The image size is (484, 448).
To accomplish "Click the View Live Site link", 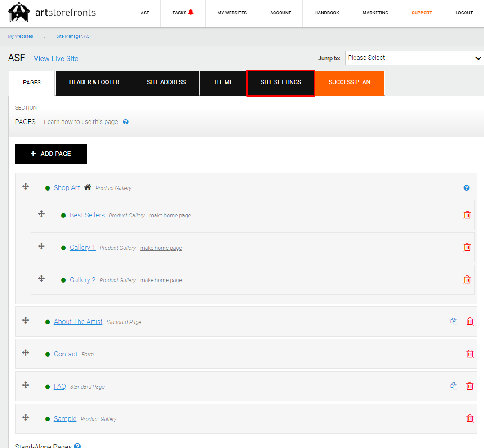I will coord(56,58).
